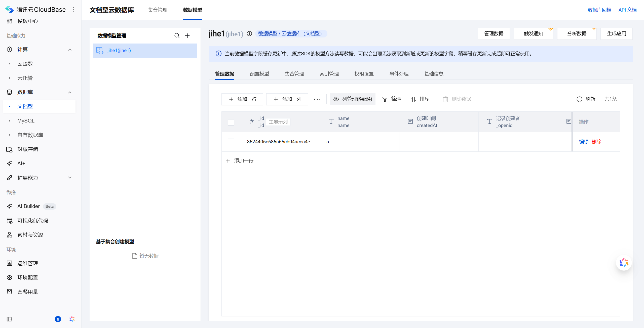This screenshot has width=644, height=328.
Task: Click the 分析数据 button
Action: tap(577, 34)
